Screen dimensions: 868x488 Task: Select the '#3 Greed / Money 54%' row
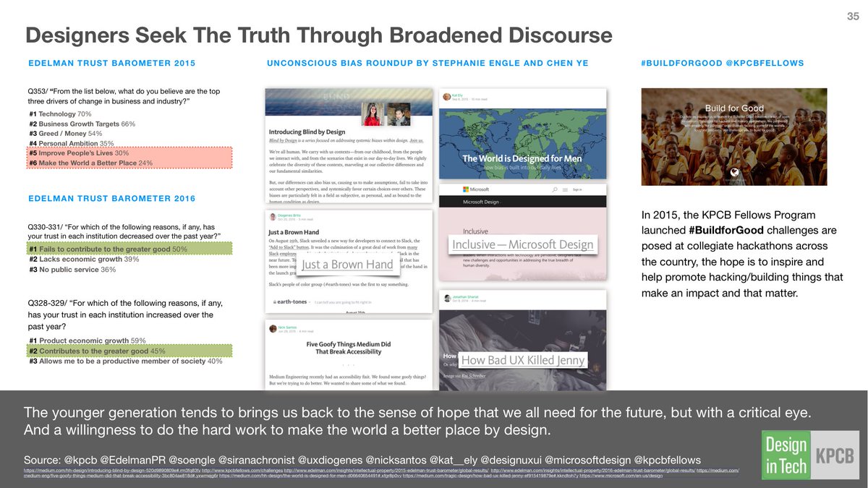65,134
